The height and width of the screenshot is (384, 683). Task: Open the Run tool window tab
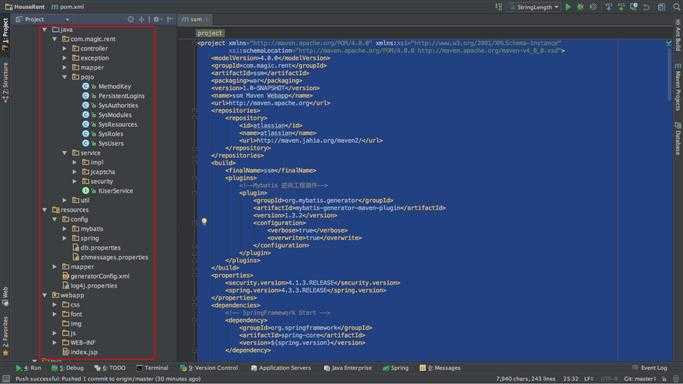tap(28, 368)
